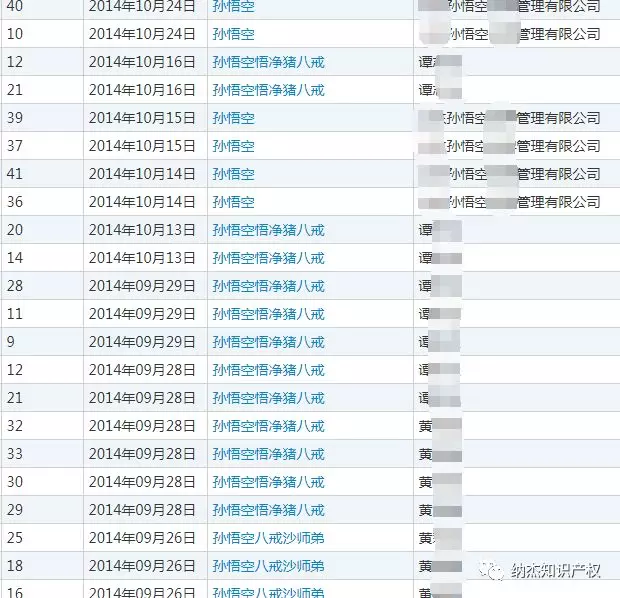620x598 pixels.
Task: Open the 孙悟空 link in row number 39
Action: pyautogui.click(x=233, y=118)
